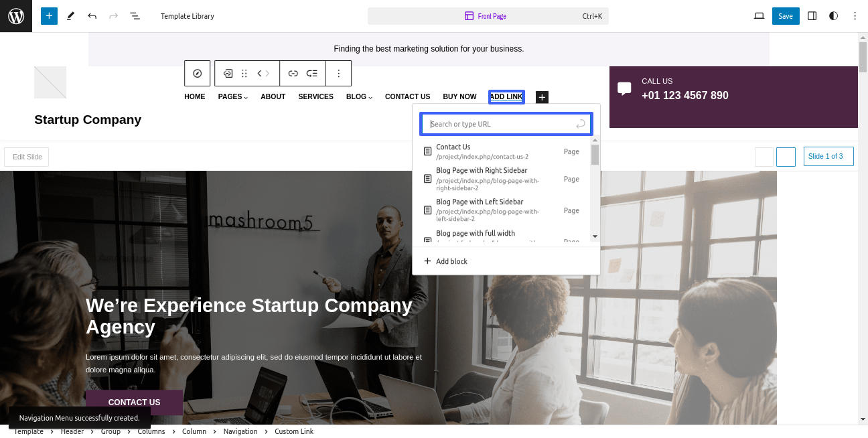868x438 pixels.
Task: Click the chat bubble call icon
Action: click(x=624, y=88)
